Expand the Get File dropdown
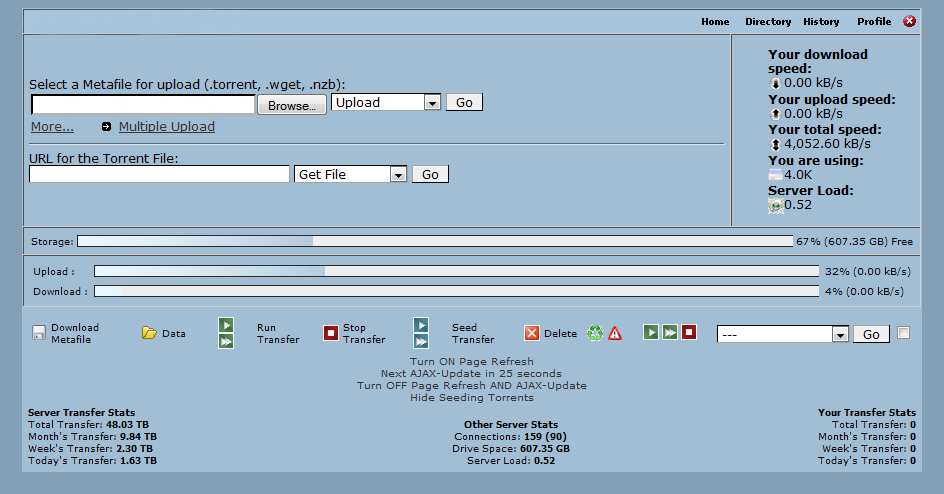Image resolution: width=944 pixels, height=494 pixels. (x=350, y=174)
